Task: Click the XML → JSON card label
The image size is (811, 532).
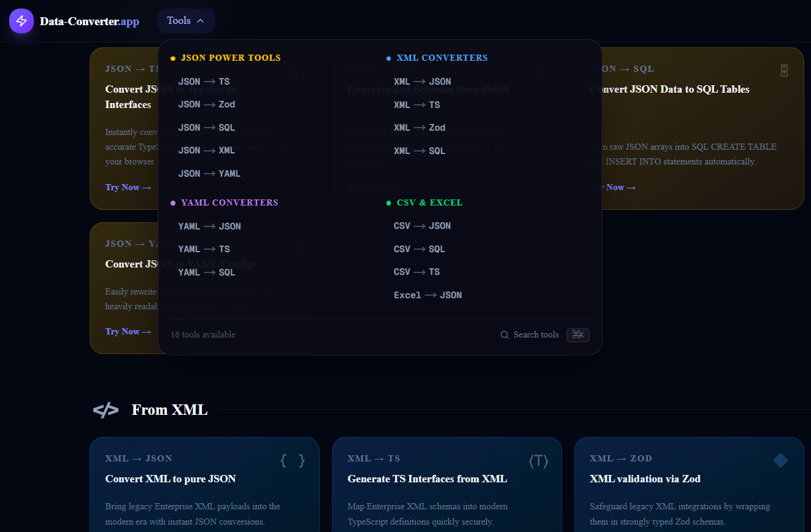Action: point(139,458)
